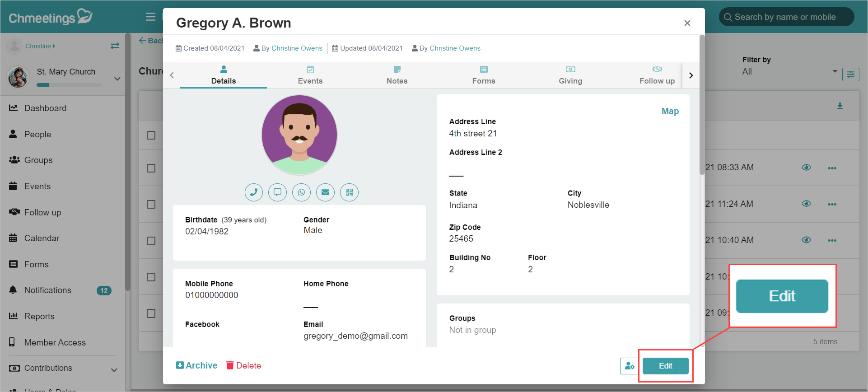Switch to the Details tab
The width and height of the screenshot is (868, 392).
coord(224,75)
